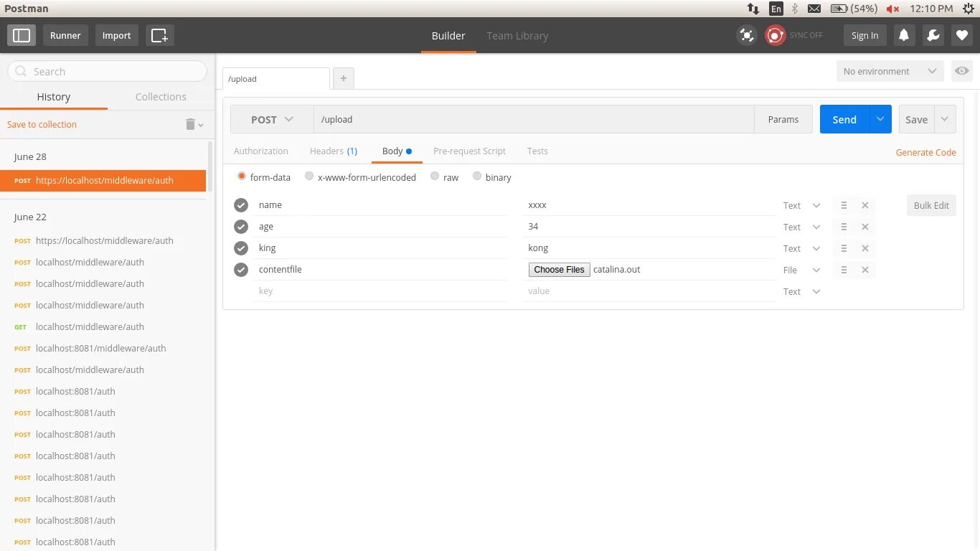
Task: Add a new request tab with plus
Action: click(x=344, y=78)
